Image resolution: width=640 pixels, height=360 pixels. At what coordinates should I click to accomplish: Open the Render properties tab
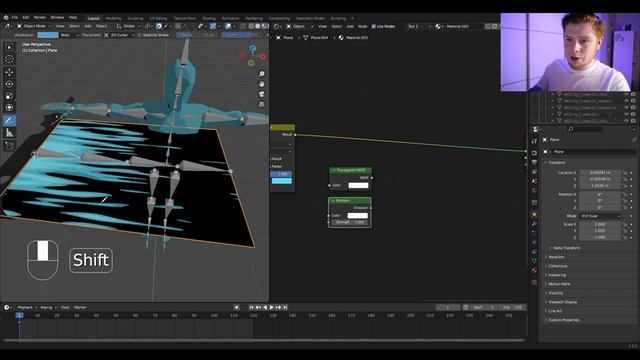point(534,153)
